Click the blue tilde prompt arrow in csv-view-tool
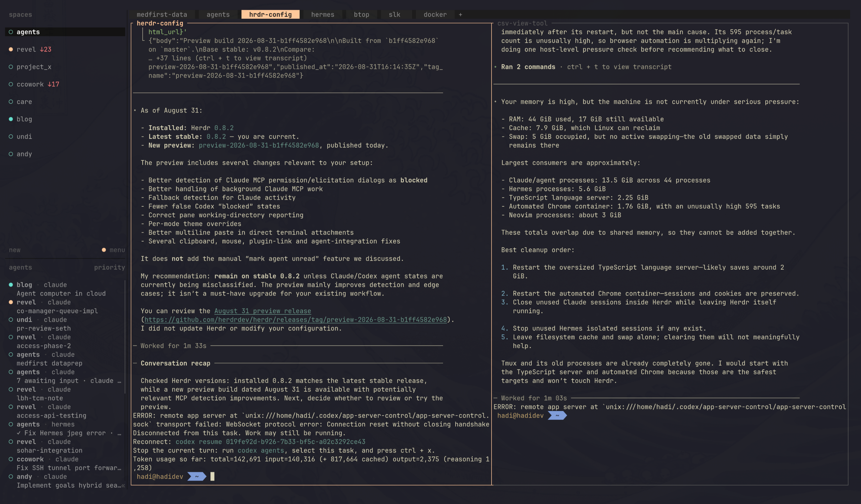Image resolution: width=861 pixels, height=504 pixels. coord(557,415)
